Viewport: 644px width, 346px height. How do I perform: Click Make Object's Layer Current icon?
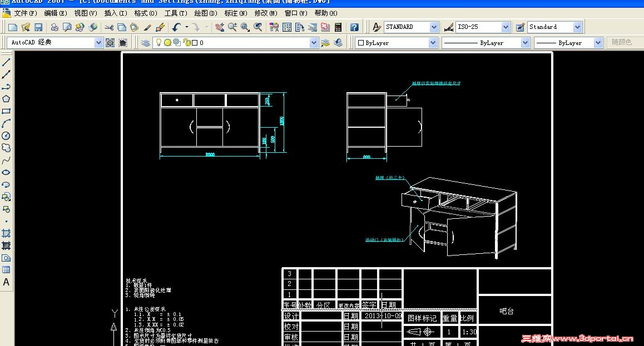coord(325,43)
